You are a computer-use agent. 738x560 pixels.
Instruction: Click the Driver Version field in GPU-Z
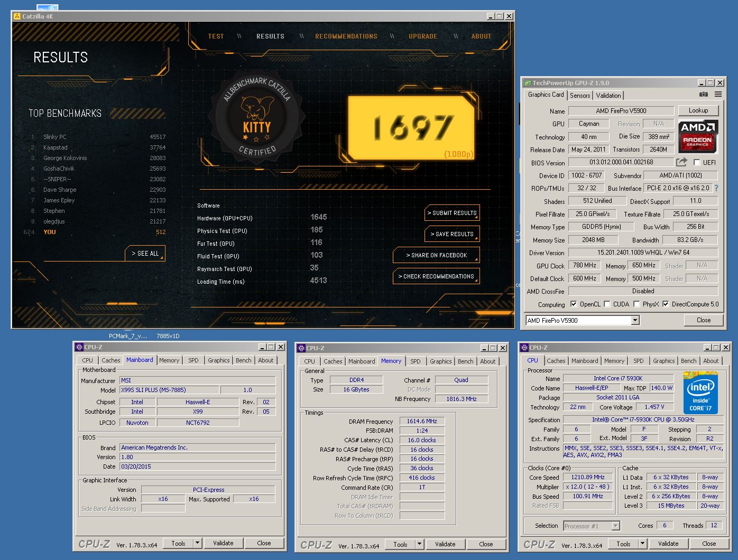click(x=643, y=253)
